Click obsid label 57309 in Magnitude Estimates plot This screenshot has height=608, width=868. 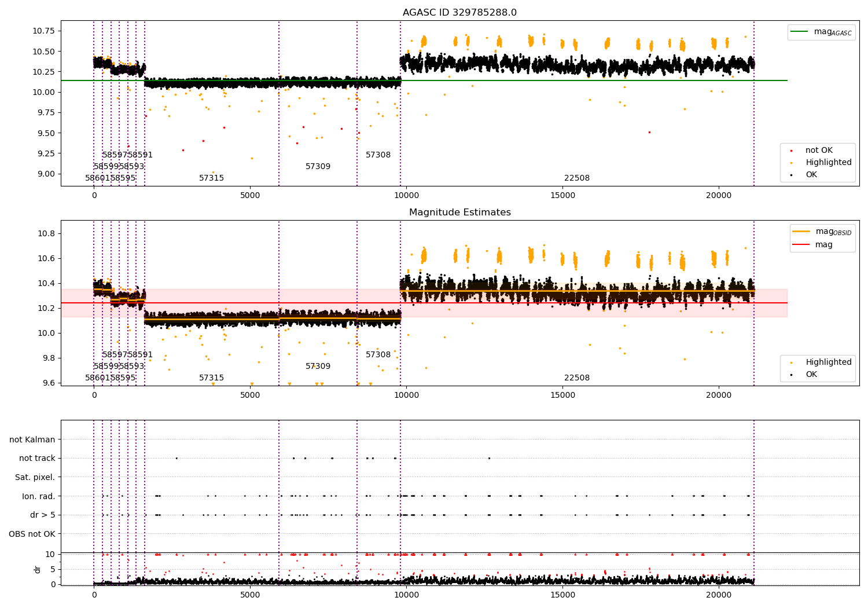[318, 367]
